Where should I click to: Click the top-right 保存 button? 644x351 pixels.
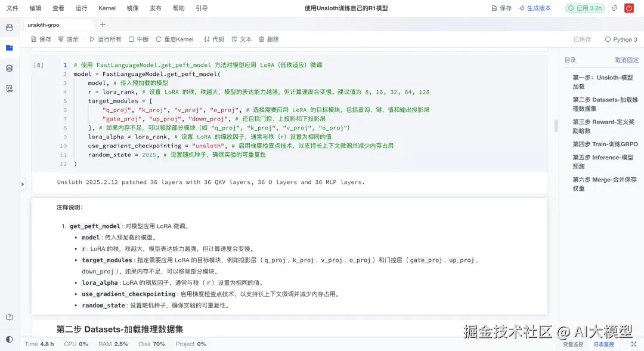(501, 8)
